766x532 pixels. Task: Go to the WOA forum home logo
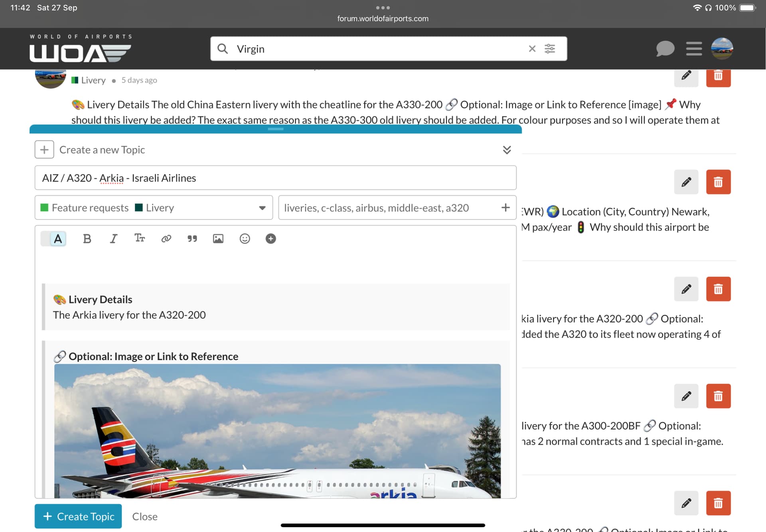[x=80, y=49]
